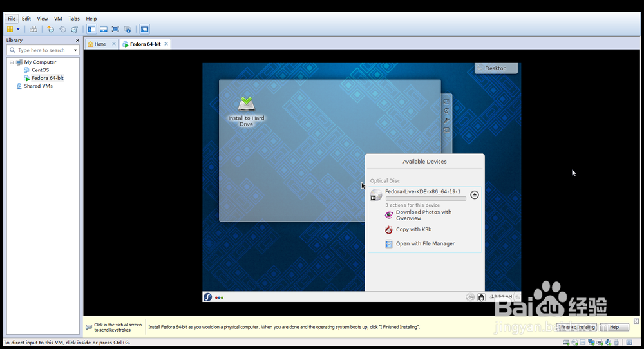Screen dimensions: 644x349
Task: Select My Computer in the library
Action: pyautogui.click(x=40, y=62)
